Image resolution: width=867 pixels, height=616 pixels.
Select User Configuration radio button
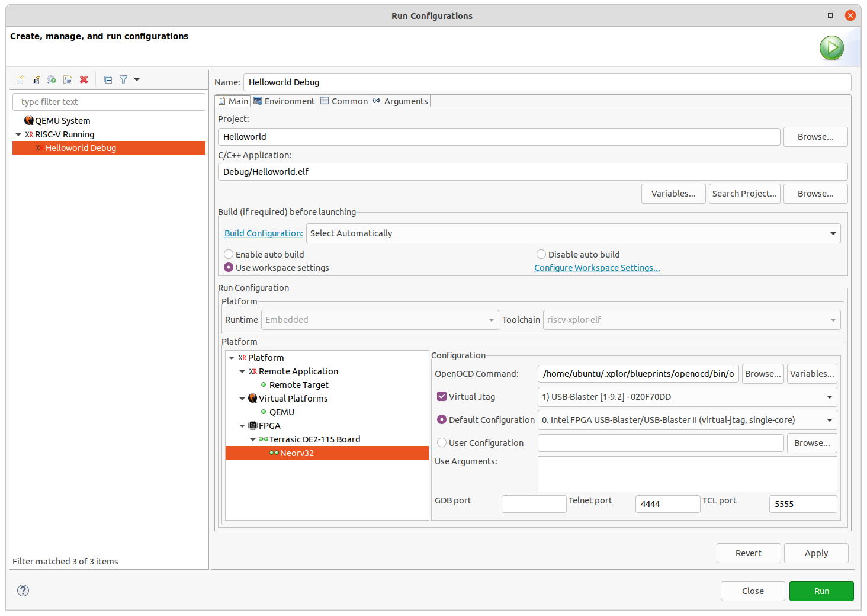click(442, 443)
